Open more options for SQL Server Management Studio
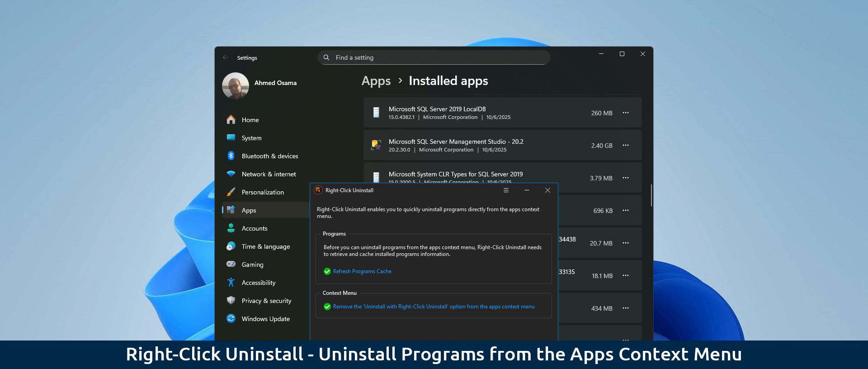The width and height of the screenshot is (868, 369). 626,145
